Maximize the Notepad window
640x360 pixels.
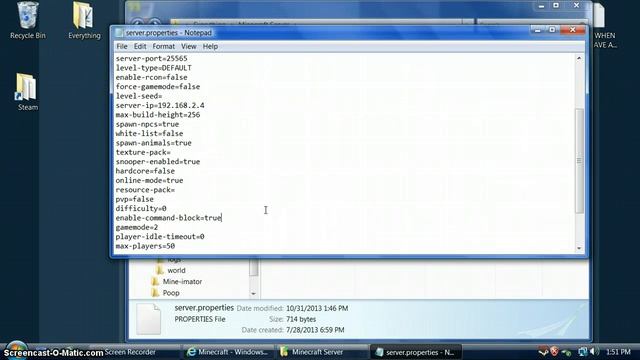coord(552,30)
